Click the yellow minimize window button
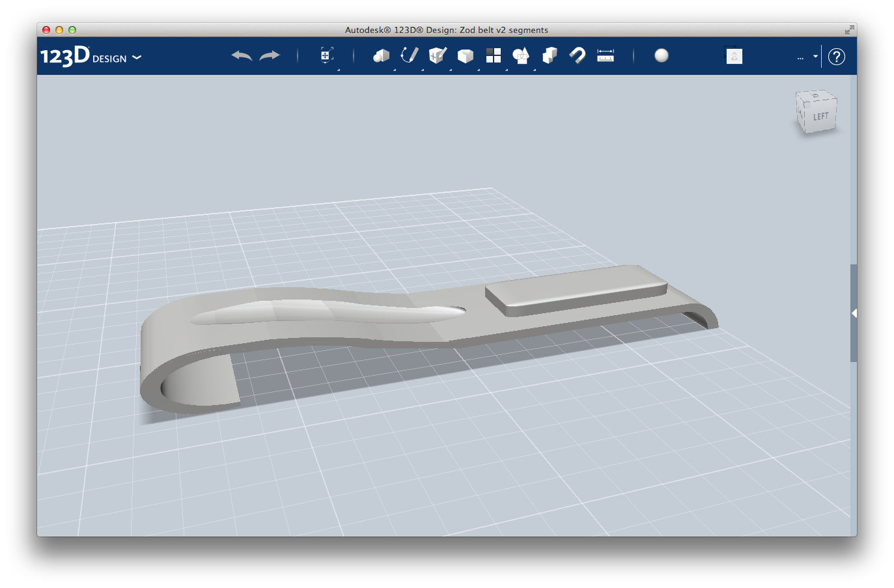 click(59, 30)
